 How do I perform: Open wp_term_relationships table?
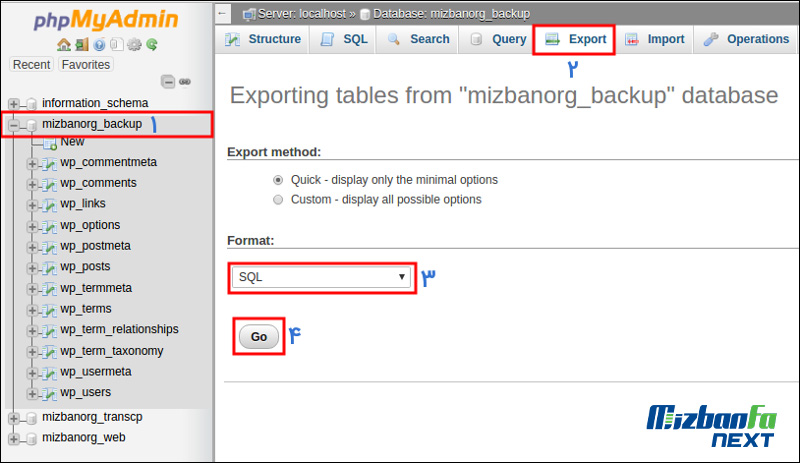119,329
